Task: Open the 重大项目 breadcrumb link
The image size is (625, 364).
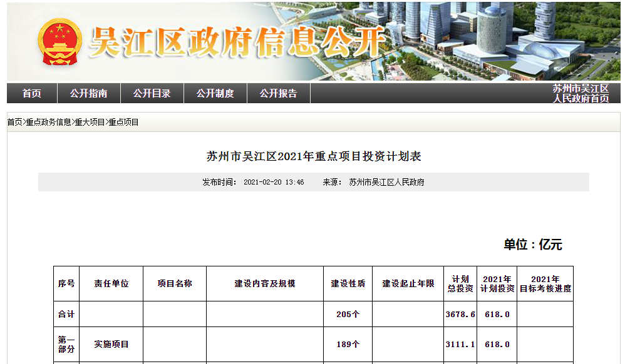Action: (90, 123)
